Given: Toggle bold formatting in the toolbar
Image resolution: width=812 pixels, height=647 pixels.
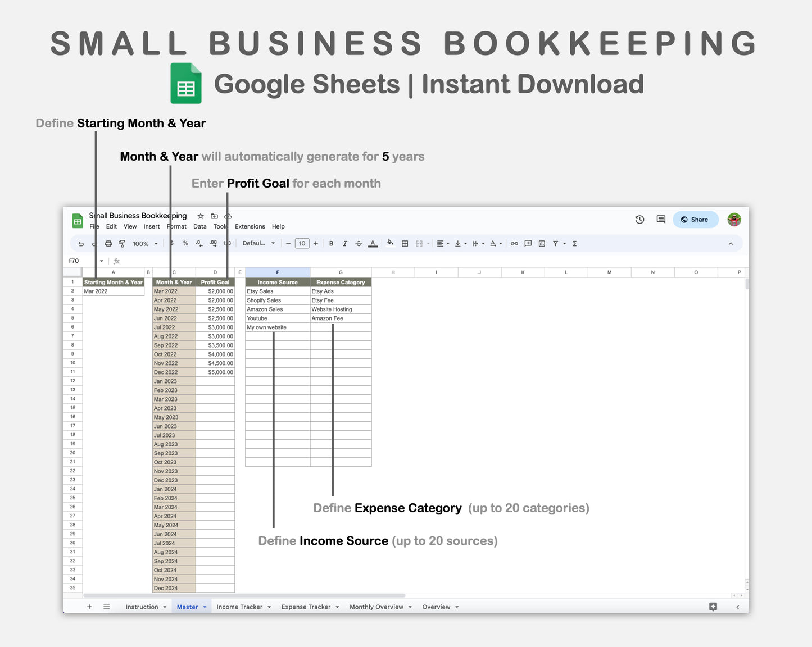Looking at the screenshot, I should click(x=331, y=243).
